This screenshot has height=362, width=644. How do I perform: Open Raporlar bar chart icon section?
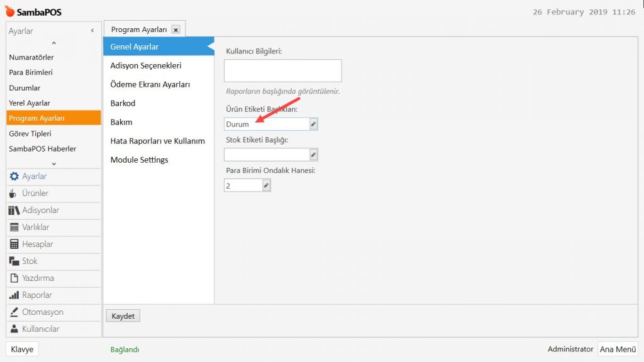point(14,295)
